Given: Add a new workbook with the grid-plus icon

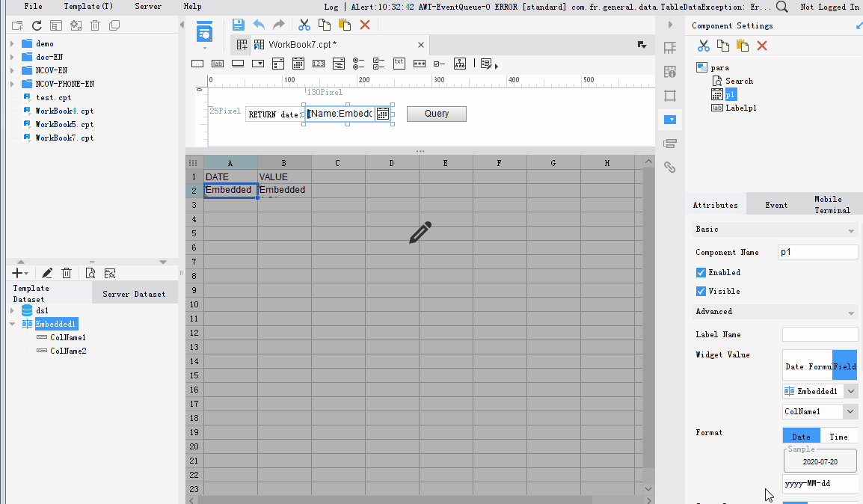Looking at the screenshot, I should pos(242,45).
